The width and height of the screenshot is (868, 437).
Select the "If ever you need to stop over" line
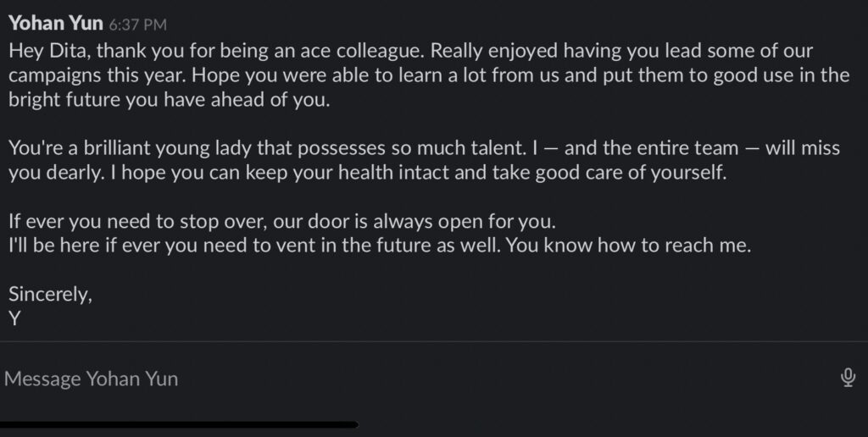tap(282, 223)
